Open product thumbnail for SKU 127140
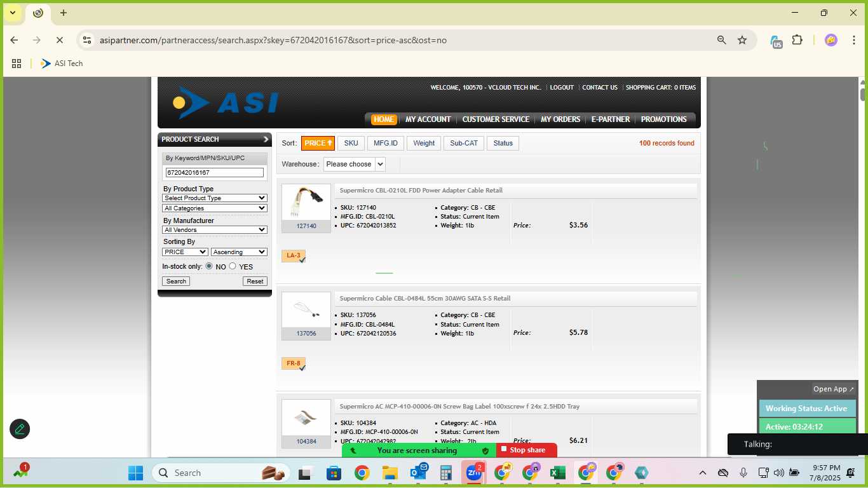868x488 pixels. point(306,202)
